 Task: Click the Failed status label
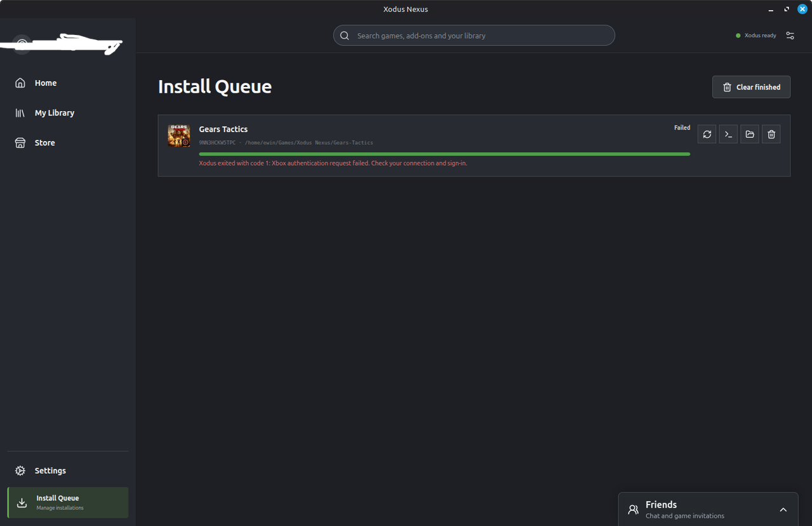[x=682, y=128]
